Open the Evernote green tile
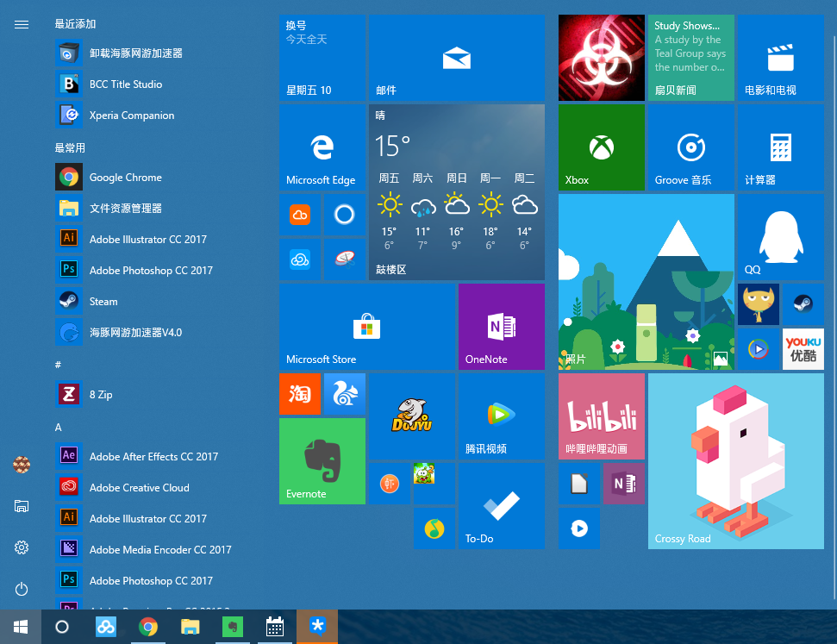The height and width of the screenshot is (644, 837). [x=322, y=461]
